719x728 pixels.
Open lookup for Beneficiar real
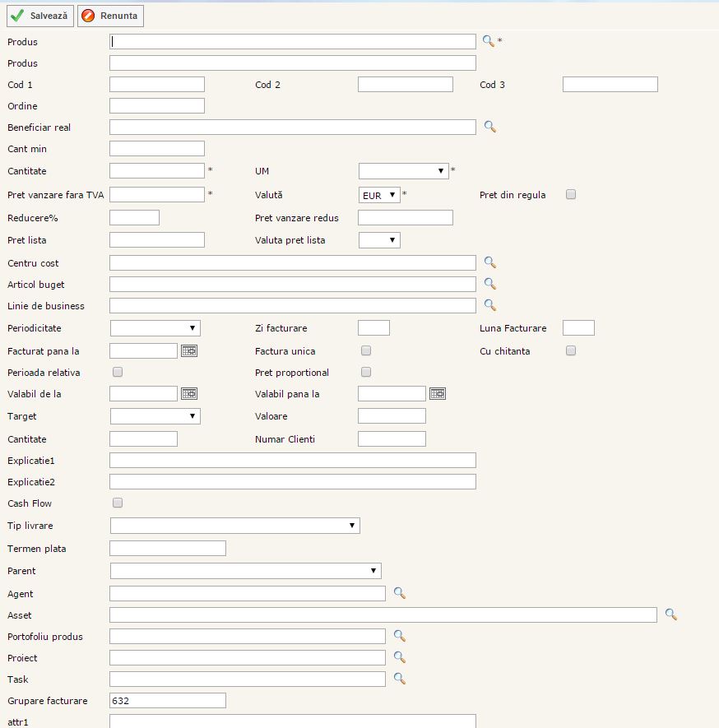click(489, 127)
